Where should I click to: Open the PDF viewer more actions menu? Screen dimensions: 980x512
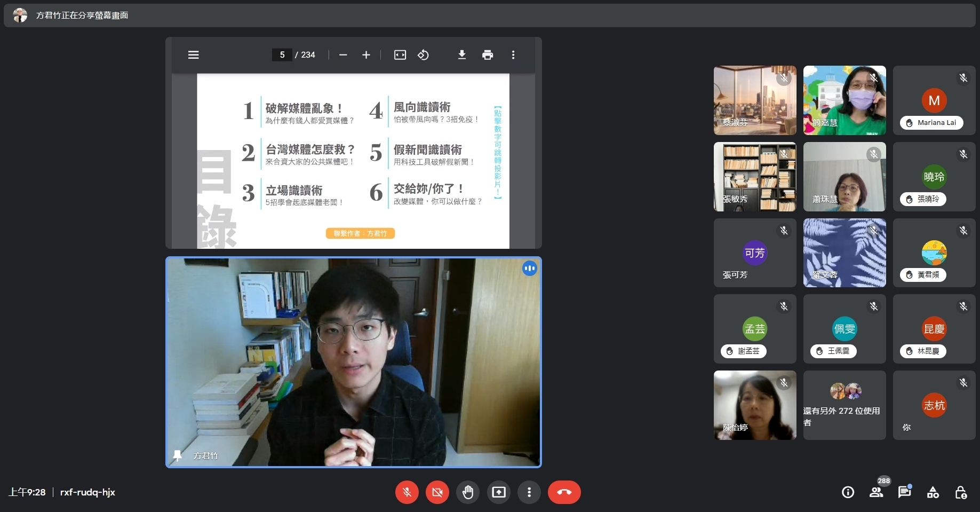pyautogui.click(x=513, y=55)
